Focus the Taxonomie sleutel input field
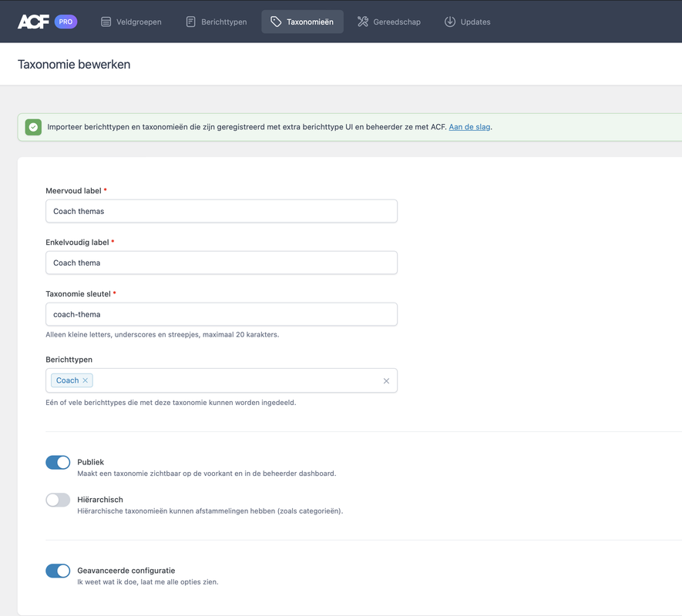This screenshot has width=682, height=616. (x=221, y=314)
